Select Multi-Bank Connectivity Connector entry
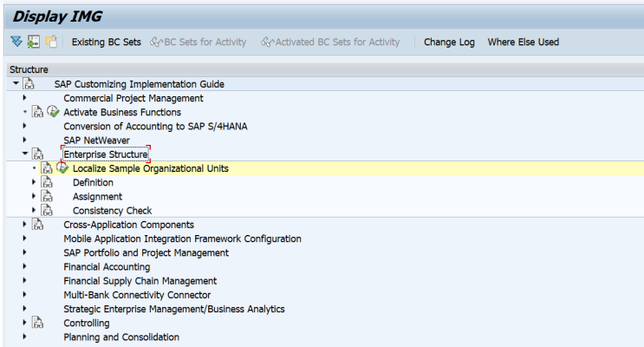This screenshot has height=347, width=644. tap(137, 295)
